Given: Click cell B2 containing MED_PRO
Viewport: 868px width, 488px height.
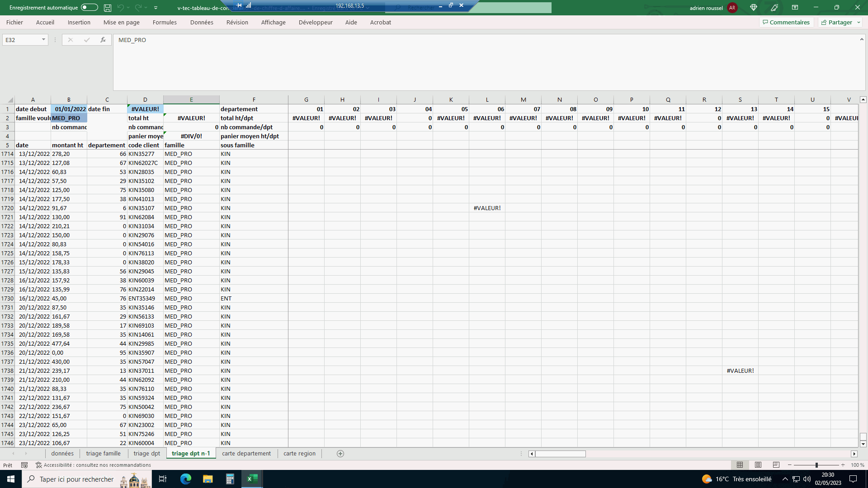Looking at the screenshot, I should 69,118.
